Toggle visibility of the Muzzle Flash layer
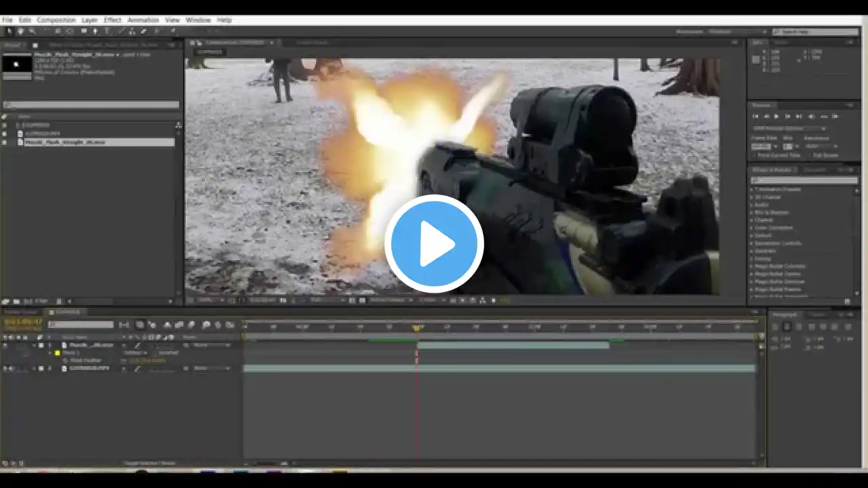The image size is (868, 488). [x=5, y=345]
